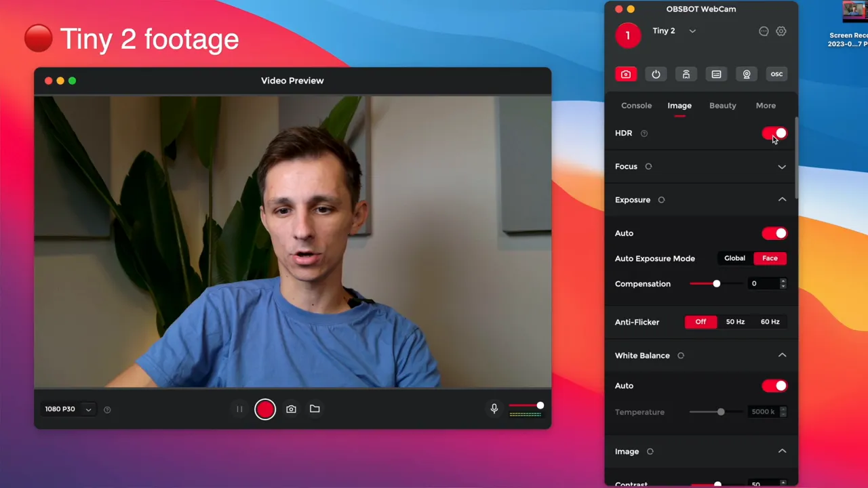This screenshot has height=488, width=868.
Task: Toggle the Exposure Auto switch
Action: tap(774, 233)
